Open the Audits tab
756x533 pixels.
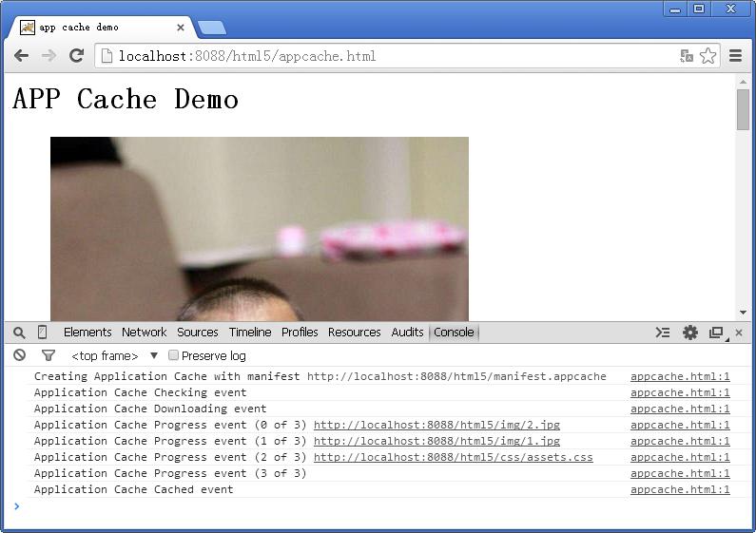[407, 332]
